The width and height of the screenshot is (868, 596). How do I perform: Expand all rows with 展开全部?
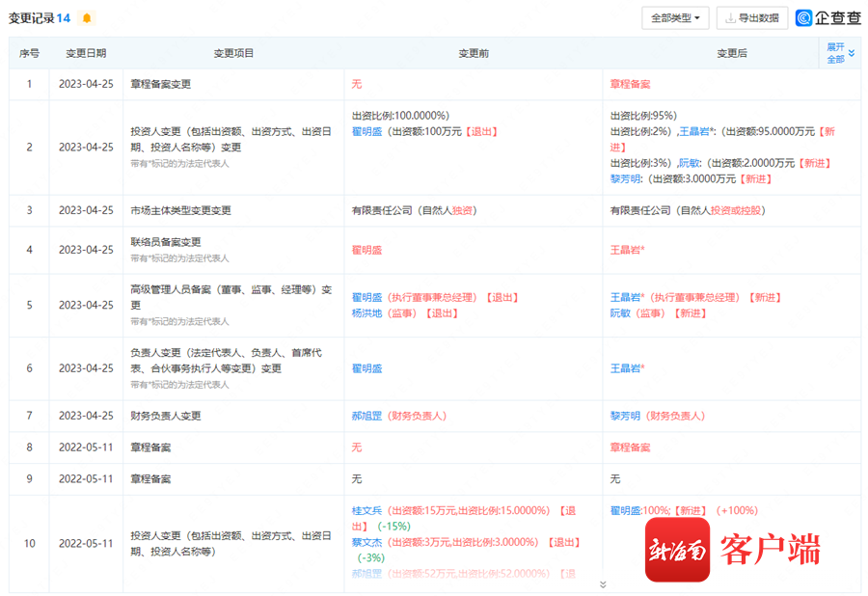840,53
